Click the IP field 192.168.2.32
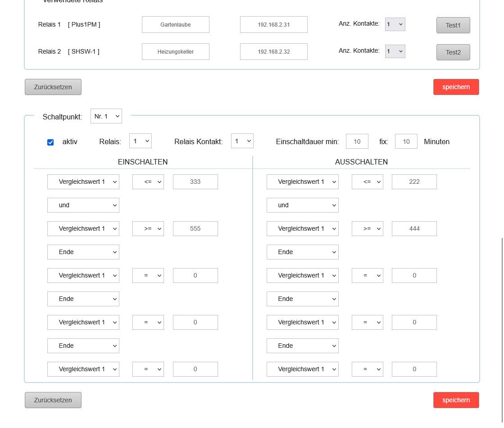The width and height of the screenshot is (504, 428). pos(273,52)
